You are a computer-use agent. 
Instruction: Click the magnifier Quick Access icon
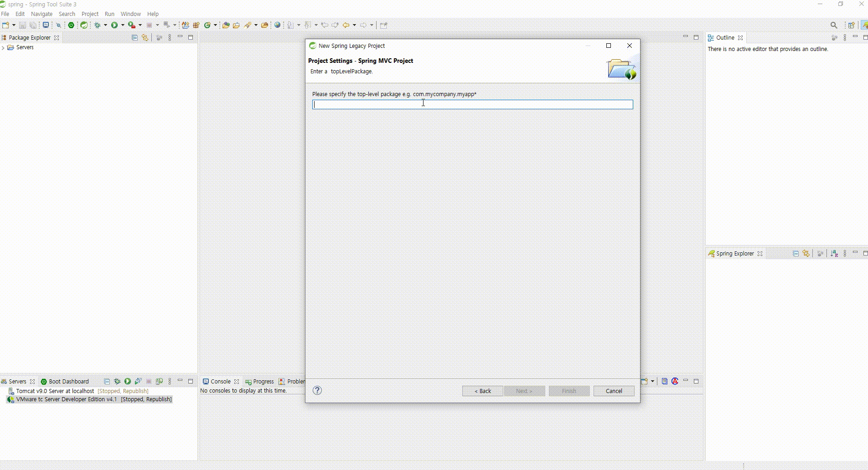(834, 25)
